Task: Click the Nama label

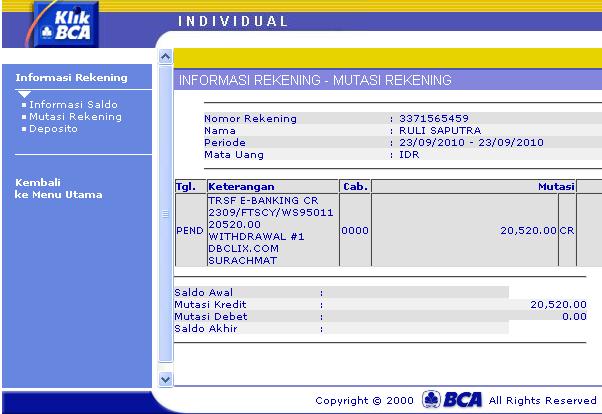Action: coord(220,131)
